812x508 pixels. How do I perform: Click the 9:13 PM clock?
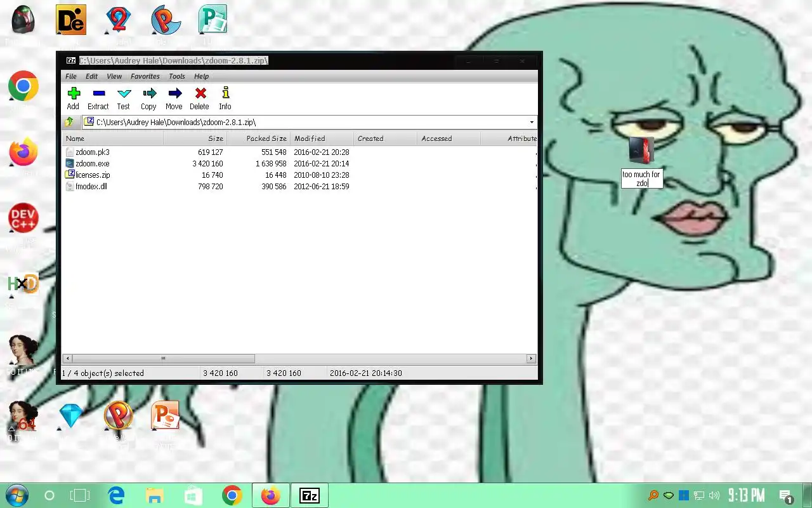coord(746,495)
